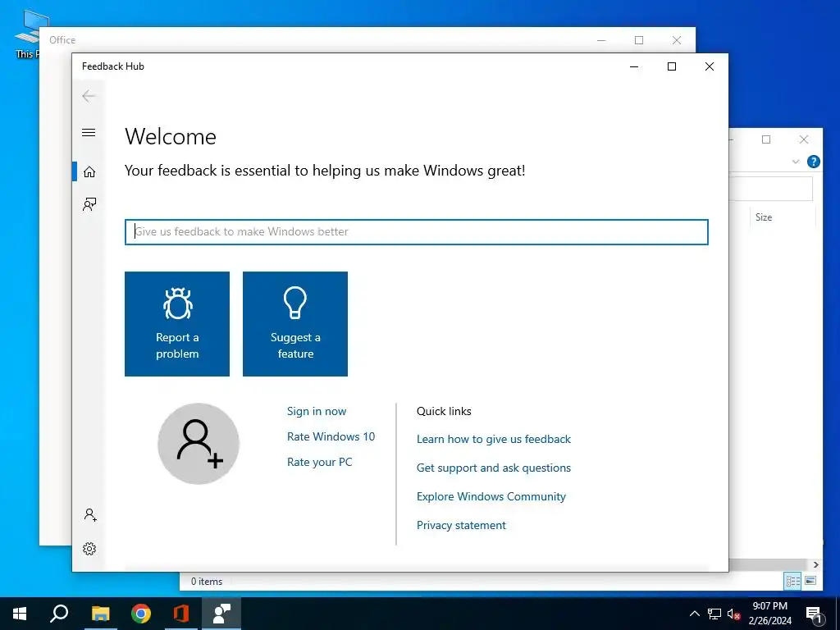Open the clock and date flyout

pyautogui.click(x=770, y=614)
